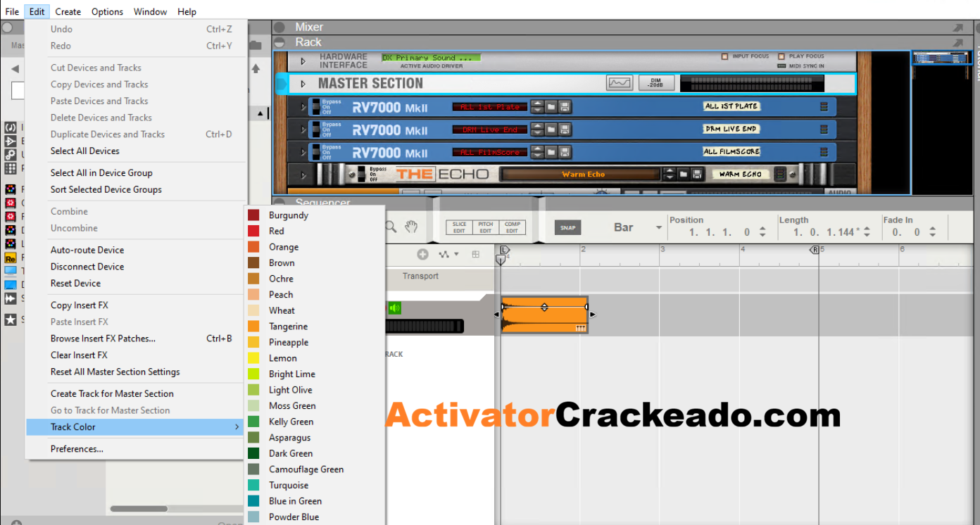Open remote programmer on ALL FILMSCORE device
The image size is (980, 525).
[824, 152]
